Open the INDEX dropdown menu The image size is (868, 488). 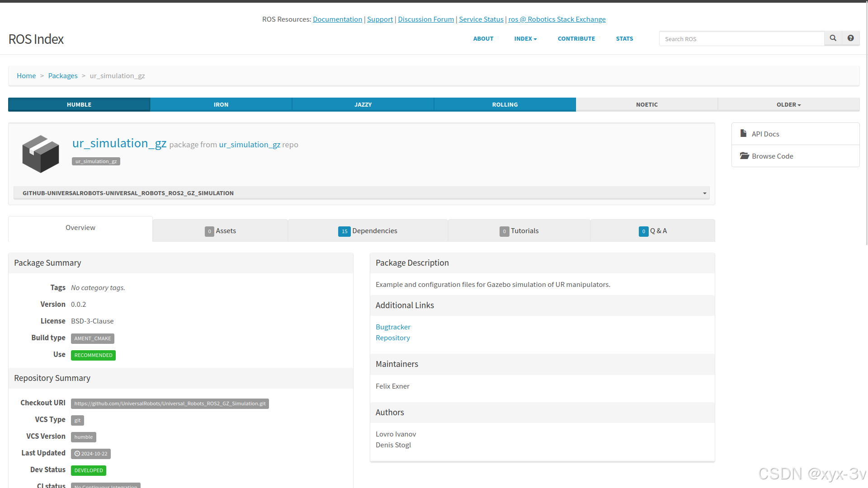point(525,39)
